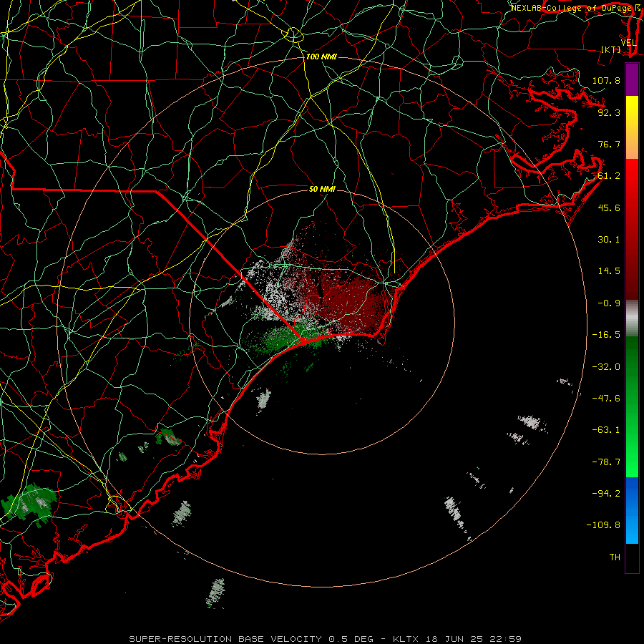The height and width of the screenshot is (644, 644).
Task: Pick the blue segment of the velocity color bar
Action: point(632,510)
